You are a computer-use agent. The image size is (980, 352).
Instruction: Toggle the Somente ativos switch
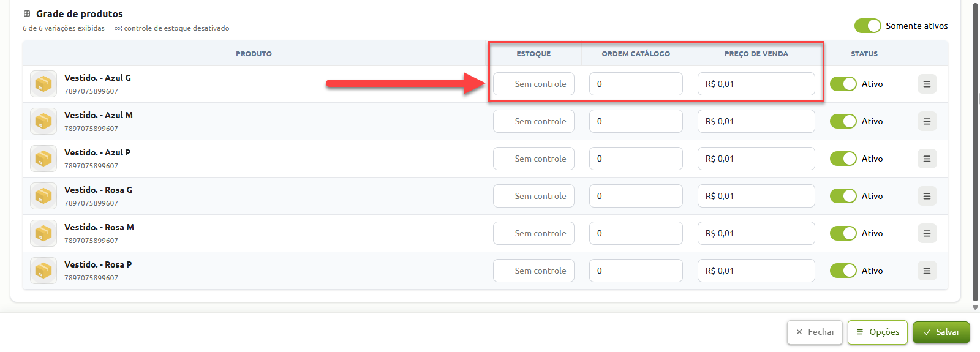(867, 26)
